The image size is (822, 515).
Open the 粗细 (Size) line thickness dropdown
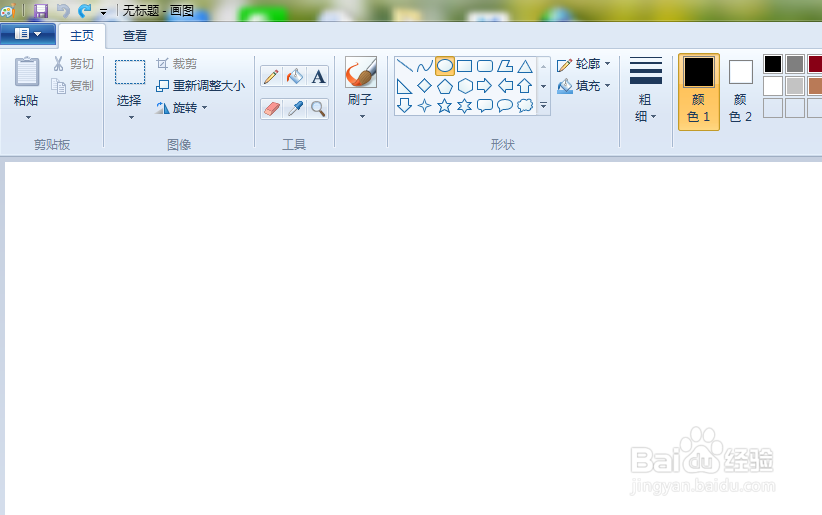click(x=645, y=90)
